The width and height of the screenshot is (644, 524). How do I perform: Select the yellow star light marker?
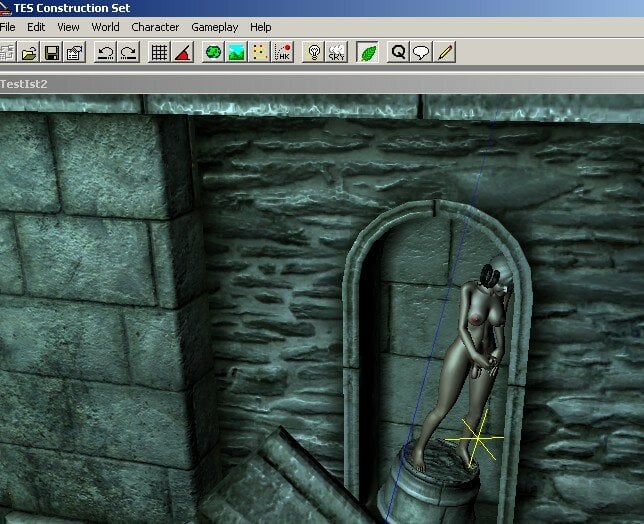pos(478,439)
